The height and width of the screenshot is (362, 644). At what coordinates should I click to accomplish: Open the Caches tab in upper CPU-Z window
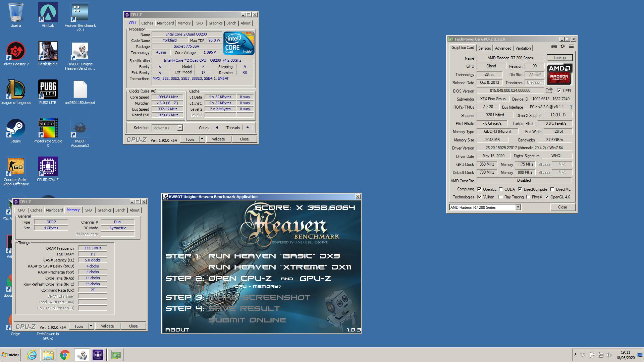tap(147, 23)
